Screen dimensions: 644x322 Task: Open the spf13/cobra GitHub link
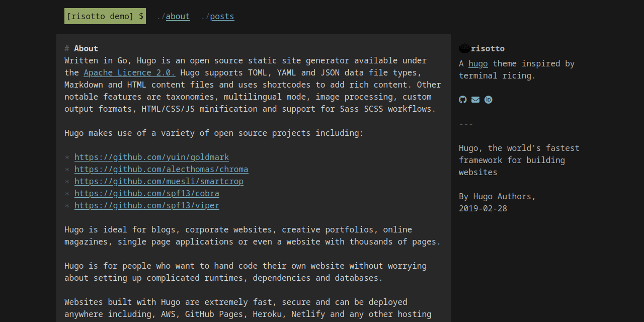click(x=146, y=193)
